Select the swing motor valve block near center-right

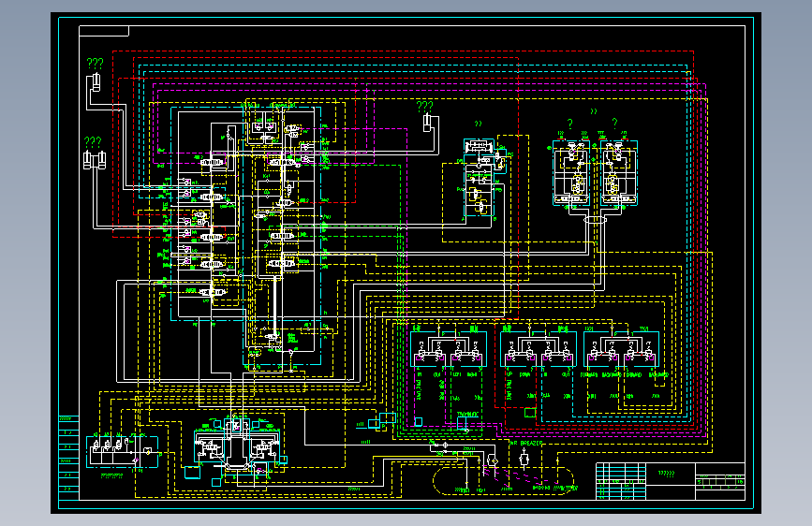(480, 177)
